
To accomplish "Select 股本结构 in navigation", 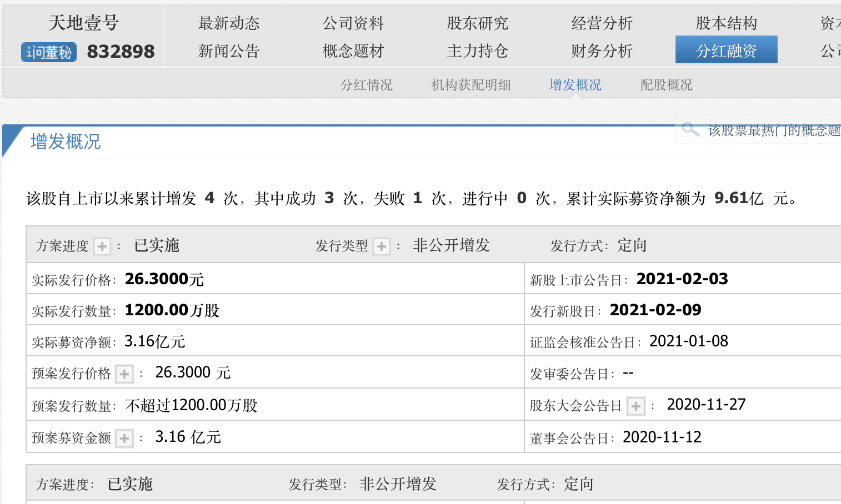I will pos(727,23).
